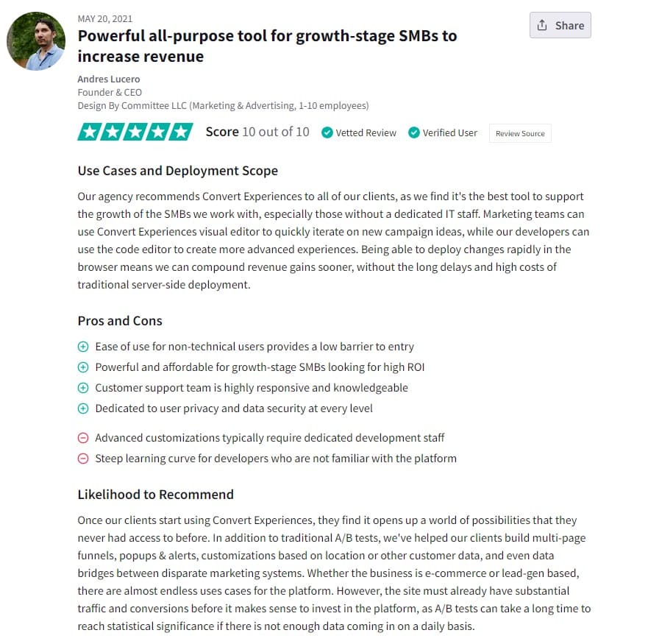Click the 'Design By Committee LLC' company text
Viewport: 648px width, 644px height.
pos(132,105)
